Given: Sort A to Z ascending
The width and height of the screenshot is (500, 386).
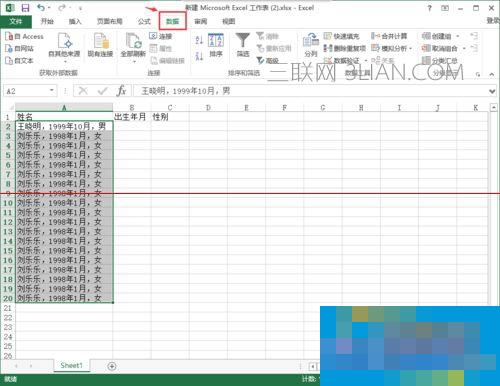Looking at the screenshot, I should 199,40.
